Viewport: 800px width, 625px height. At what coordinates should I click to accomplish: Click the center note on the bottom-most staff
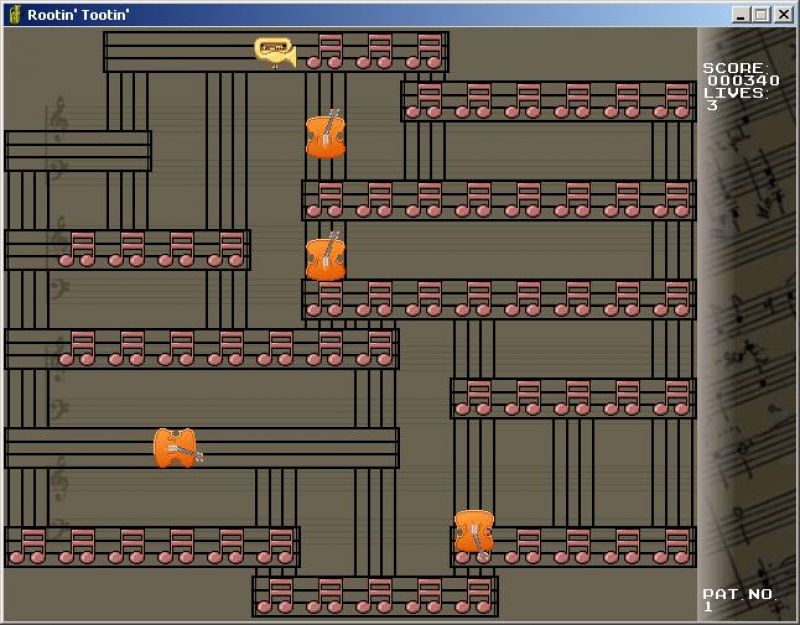[x=374, y=596]
